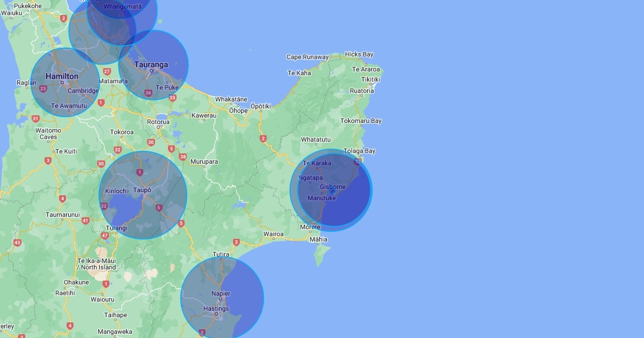The width and height of the screenshot is (644, 338).
Task: Click the highway 41 shield near Taumarunui
Action: [x=85, y=221]
